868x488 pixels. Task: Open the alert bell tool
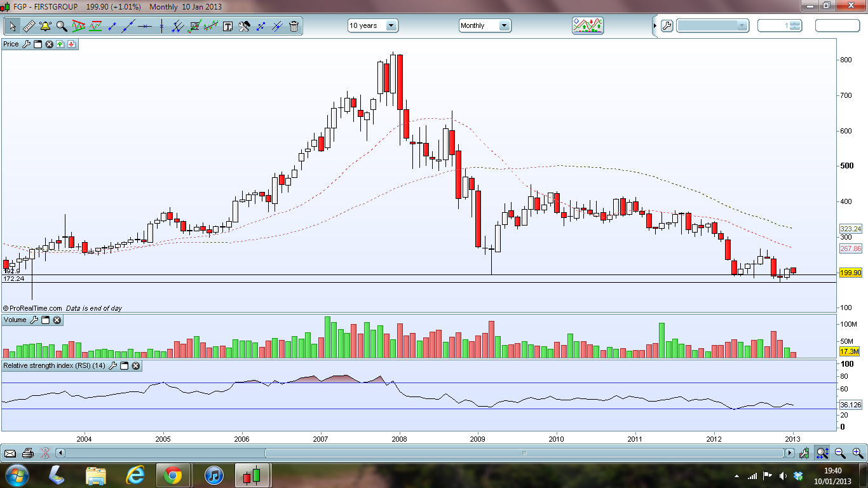click(x=45, y=26)
